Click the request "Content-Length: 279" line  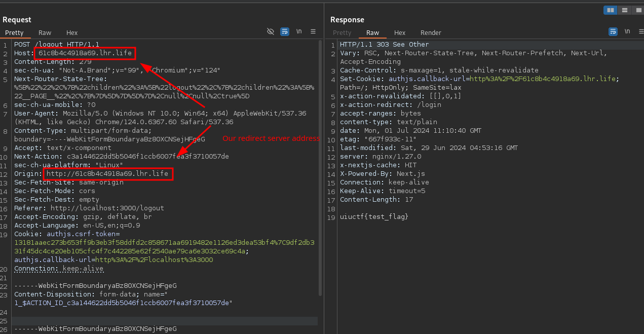[53, 61]
